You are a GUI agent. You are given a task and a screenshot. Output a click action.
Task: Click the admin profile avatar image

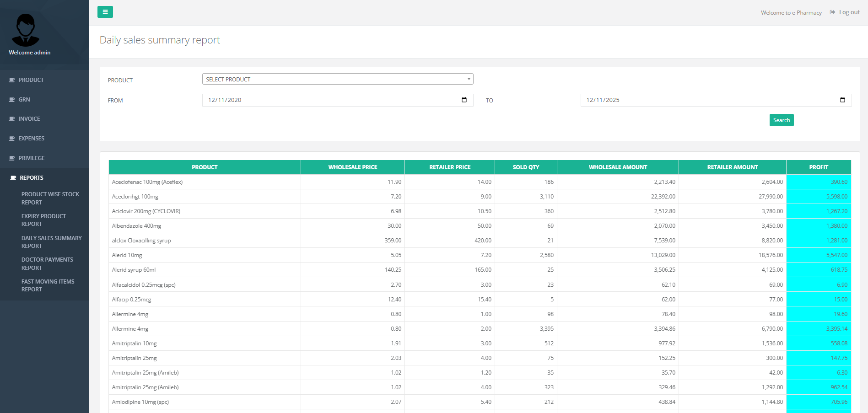(x=27, y=30)
